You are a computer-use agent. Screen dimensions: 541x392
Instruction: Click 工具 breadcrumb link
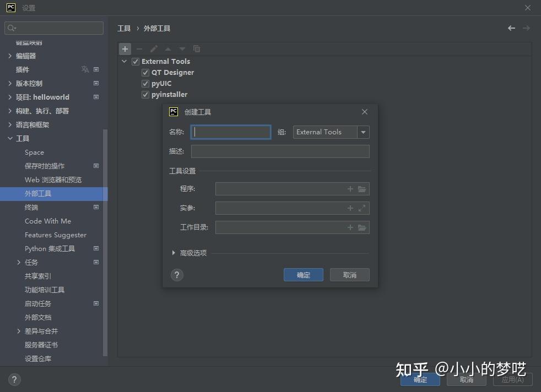124,28
